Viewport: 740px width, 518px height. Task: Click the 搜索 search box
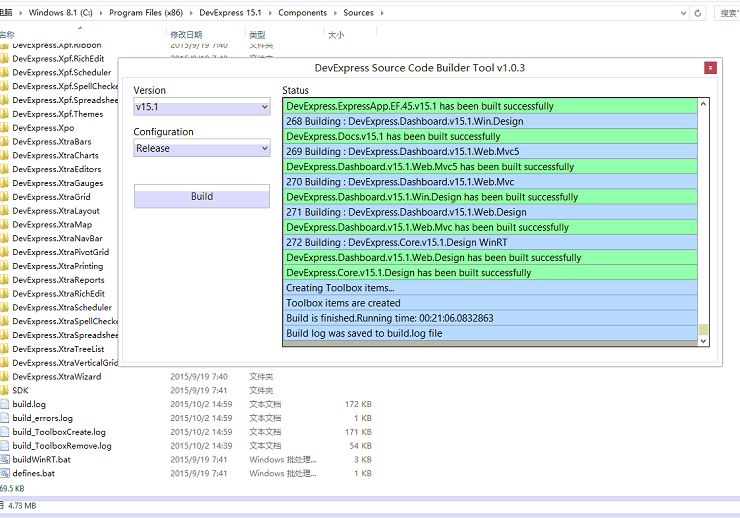coord(726,13)
